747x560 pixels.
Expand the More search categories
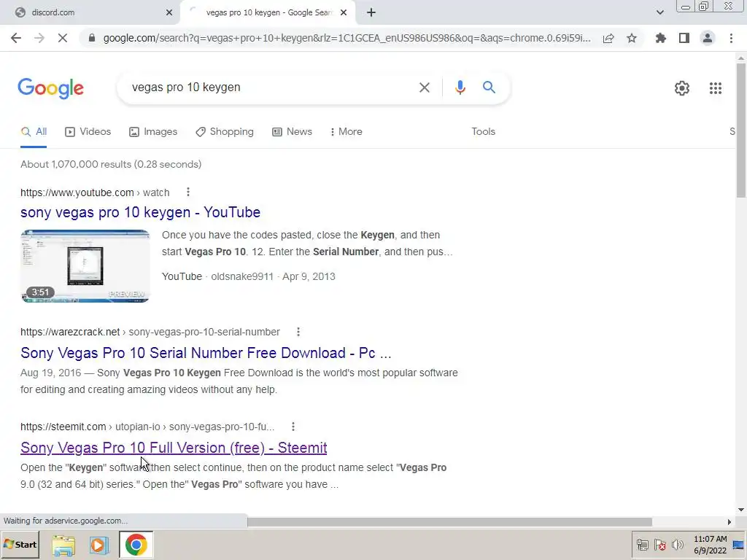coord(347,132)
